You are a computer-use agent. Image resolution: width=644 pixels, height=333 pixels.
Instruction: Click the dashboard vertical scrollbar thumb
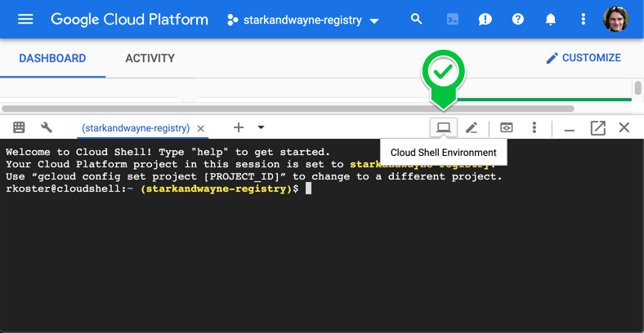[x=637, y=88]
